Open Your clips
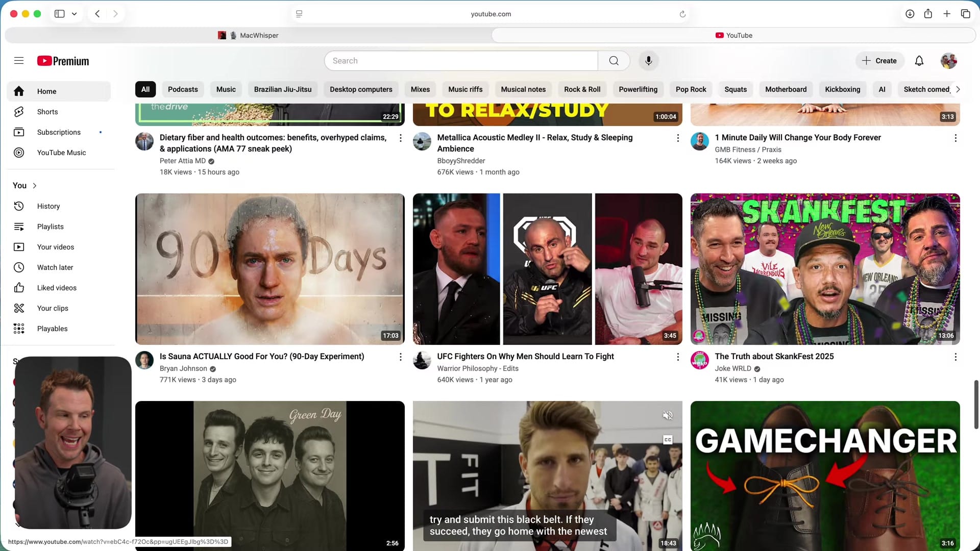The height and width of the screenshot is (551, 980). pyautogui.click(x=59, y=308)
